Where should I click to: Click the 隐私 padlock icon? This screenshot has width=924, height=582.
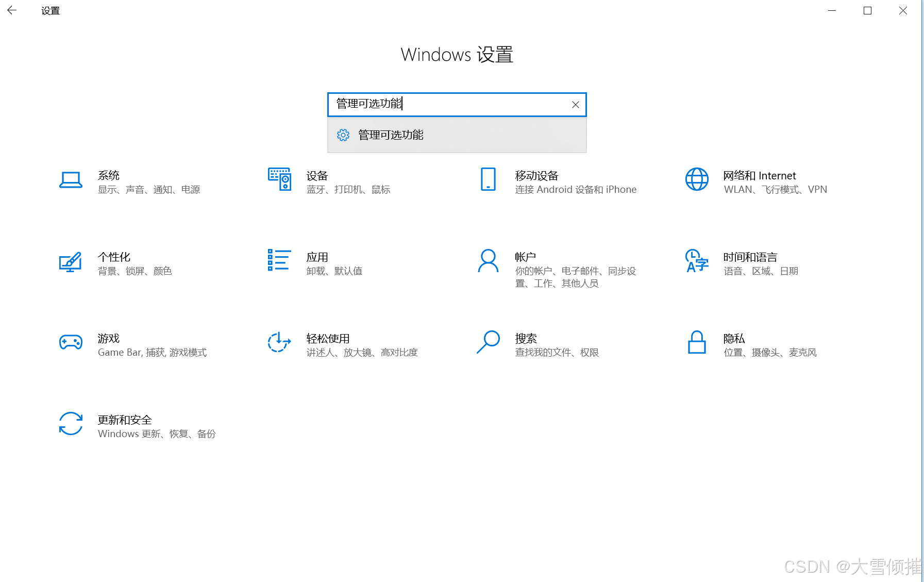[697, 342]
